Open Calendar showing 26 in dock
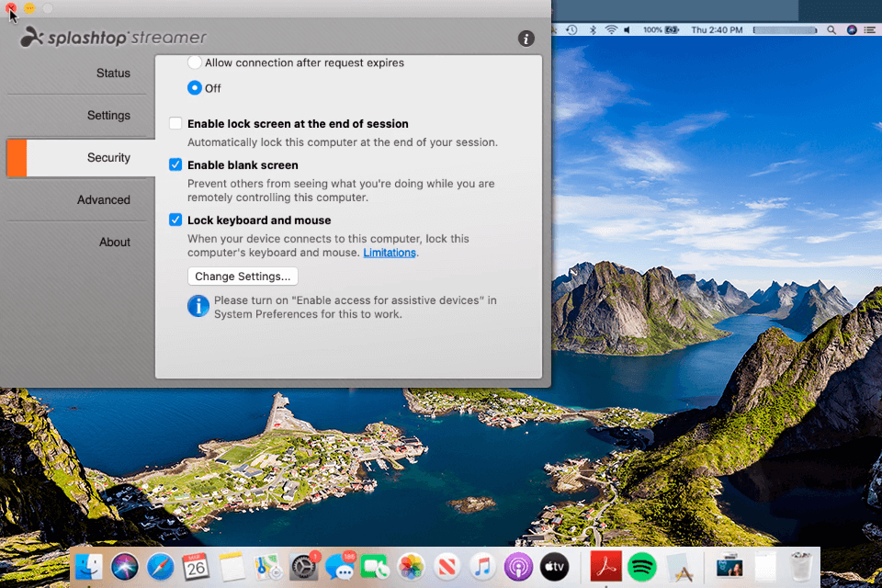The height and width of the screenshot is (588, 882). click(x=196, y=566)
